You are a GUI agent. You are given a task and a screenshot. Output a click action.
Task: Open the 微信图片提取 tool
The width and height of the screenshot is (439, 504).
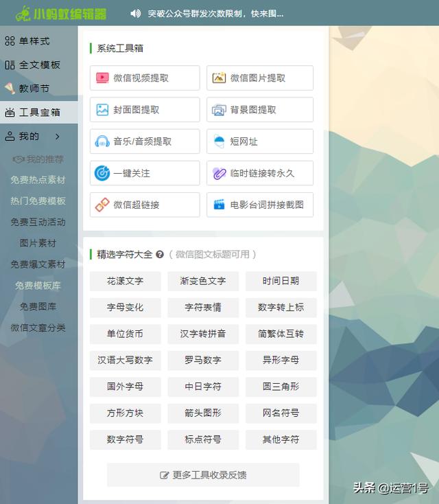point(260,78)
